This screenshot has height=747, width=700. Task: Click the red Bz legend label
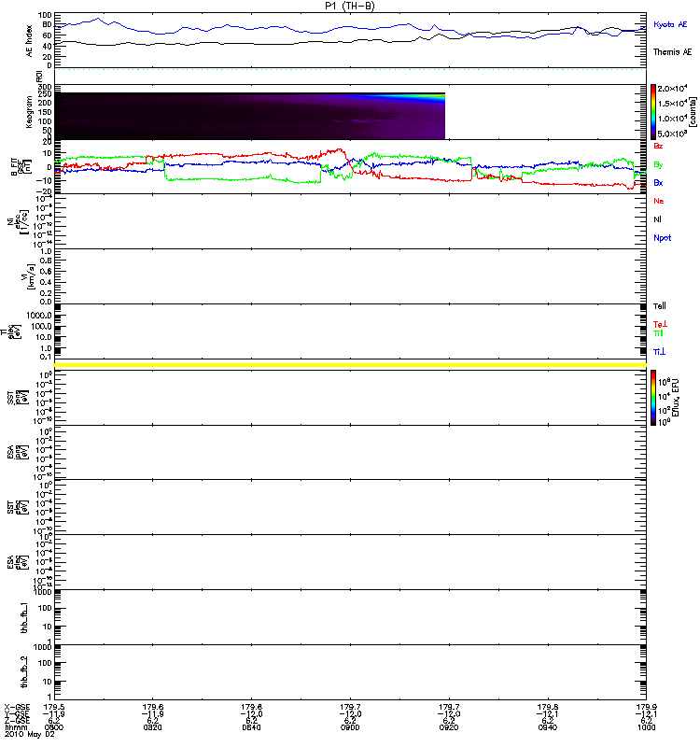pos(659,146)
